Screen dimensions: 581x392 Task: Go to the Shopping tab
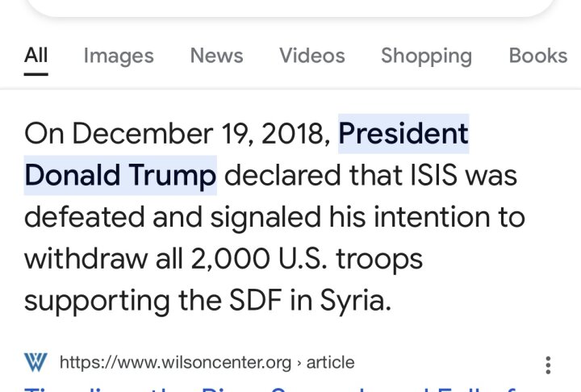pos(427,56)
